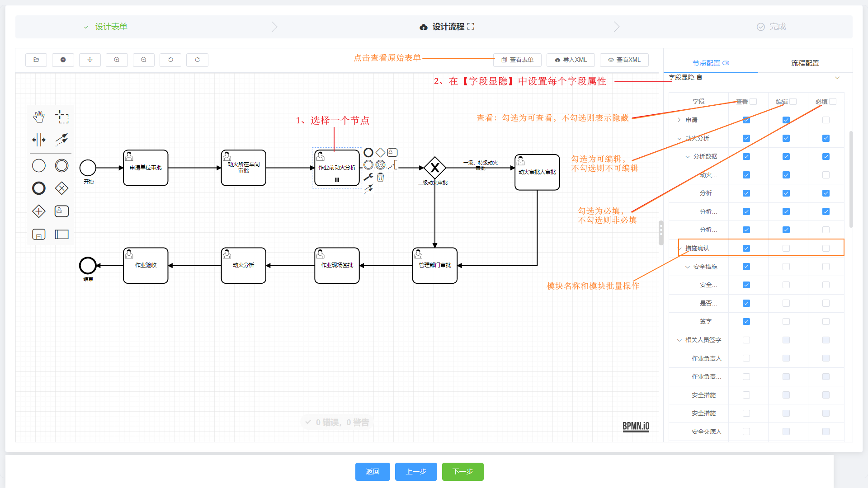
Task: Open the BPMN.iO logo link
Action: 636,426
